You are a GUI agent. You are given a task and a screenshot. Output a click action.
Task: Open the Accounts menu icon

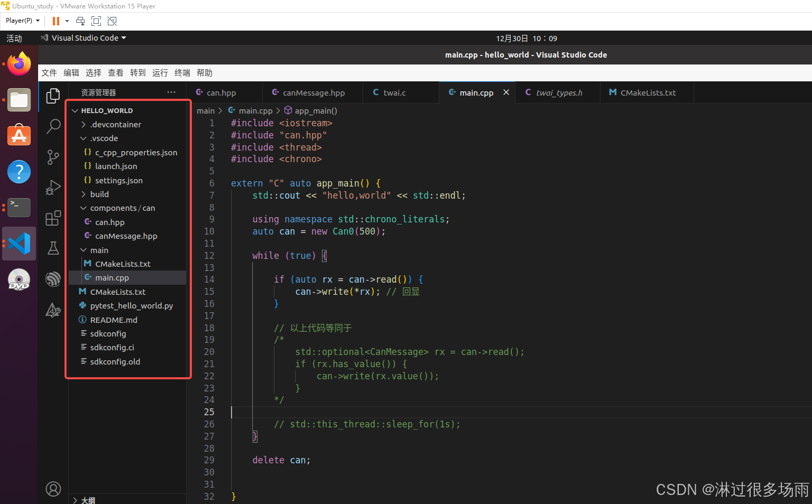[x=53, y=489]
